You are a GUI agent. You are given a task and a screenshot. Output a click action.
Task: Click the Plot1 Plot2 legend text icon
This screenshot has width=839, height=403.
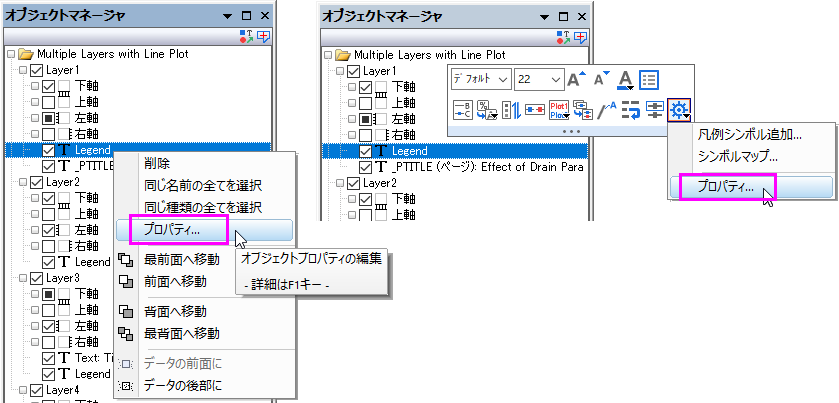tap(559, 110)
